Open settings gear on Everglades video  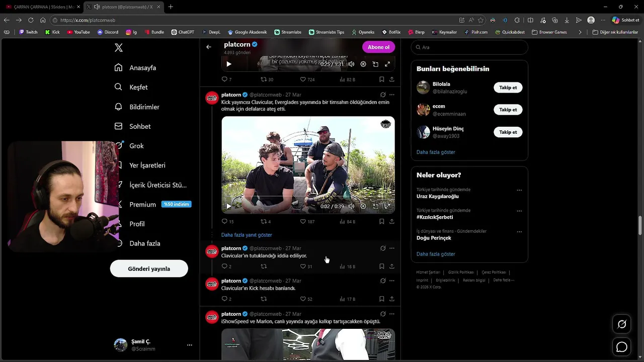[363, 206]
